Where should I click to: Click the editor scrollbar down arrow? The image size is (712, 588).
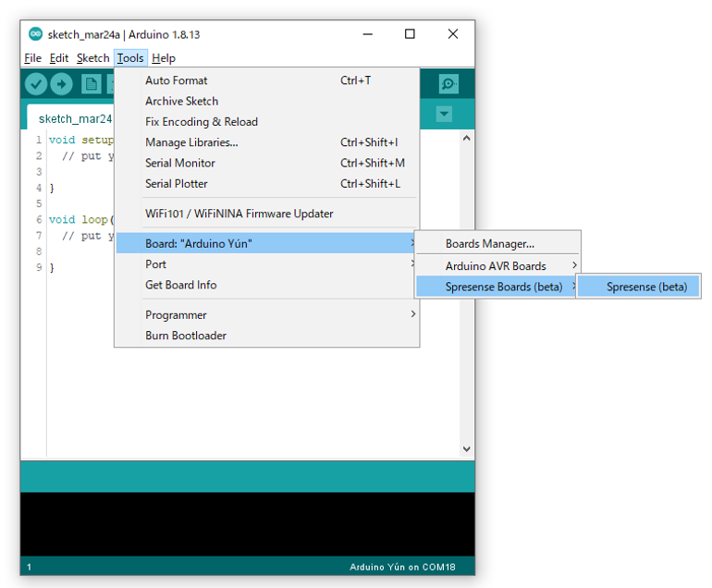466,449
